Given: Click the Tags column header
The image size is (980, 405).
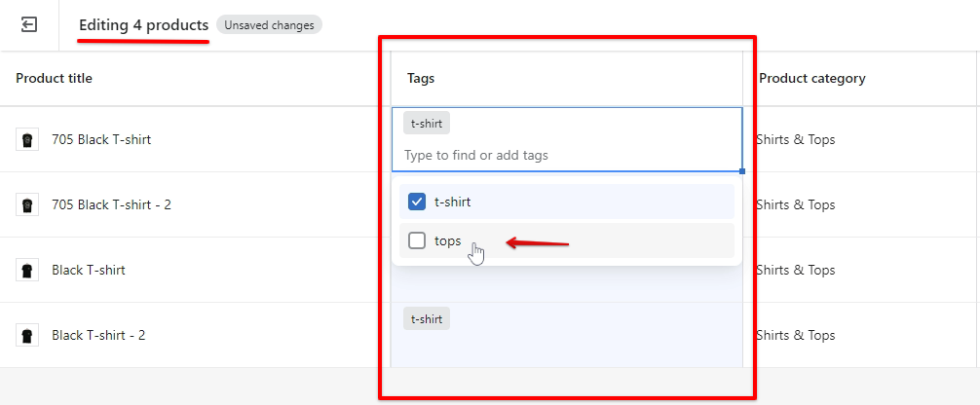Looking at the screenshot, I should [421, 78].
